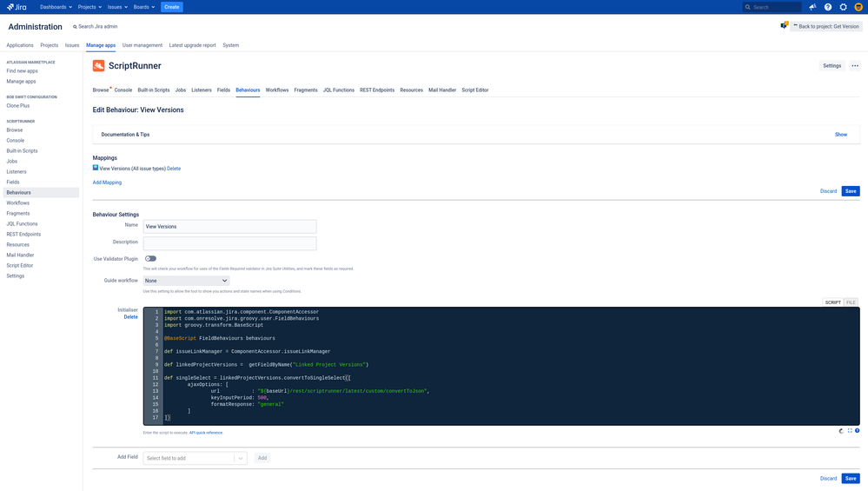The height and width of the screenshot is (491, 868).
Task: Switch to the Applications admin tab
Action: pos(20,45)
